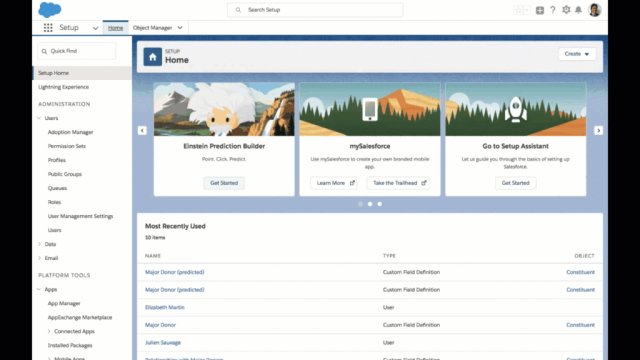Click the favorites star icon

(518, 10)
